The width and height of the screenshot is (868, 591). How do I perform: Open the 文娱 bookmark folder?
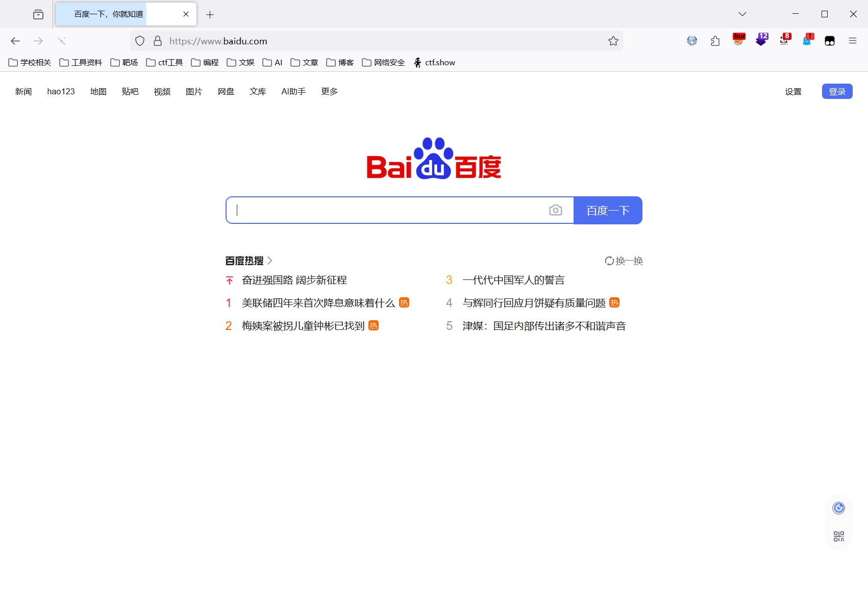[240, 62]
